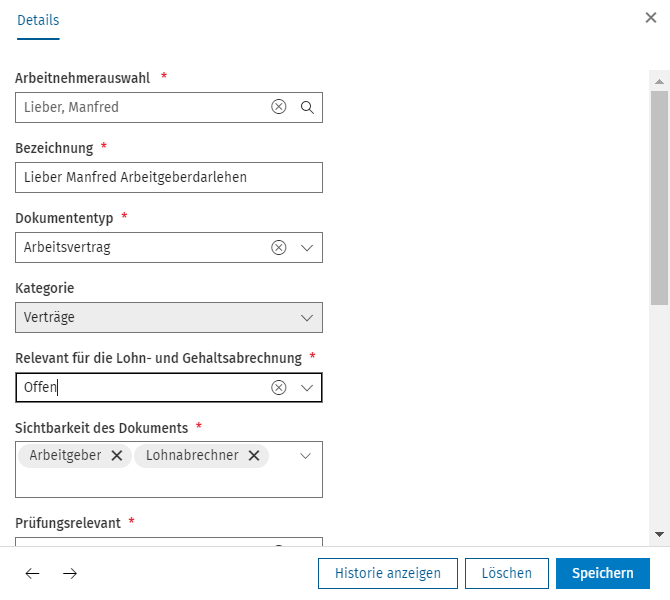The image size is (670, 600).
Task: Open the Sichtbarkeit des Dokuments dropdown
Action: click(305, 456)
